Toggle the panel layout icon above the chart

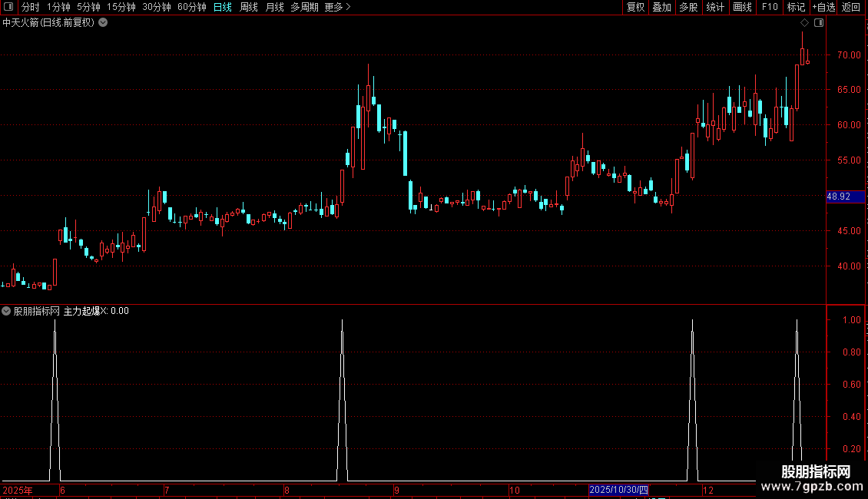click(819, 23)
